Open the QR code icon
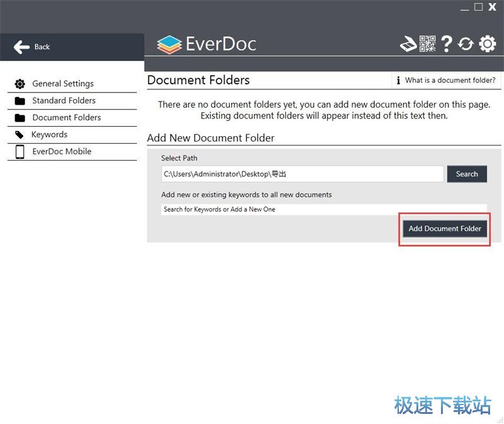Image resolution: width=504 pixels, height=424 pixels. (x=428, y=43)
